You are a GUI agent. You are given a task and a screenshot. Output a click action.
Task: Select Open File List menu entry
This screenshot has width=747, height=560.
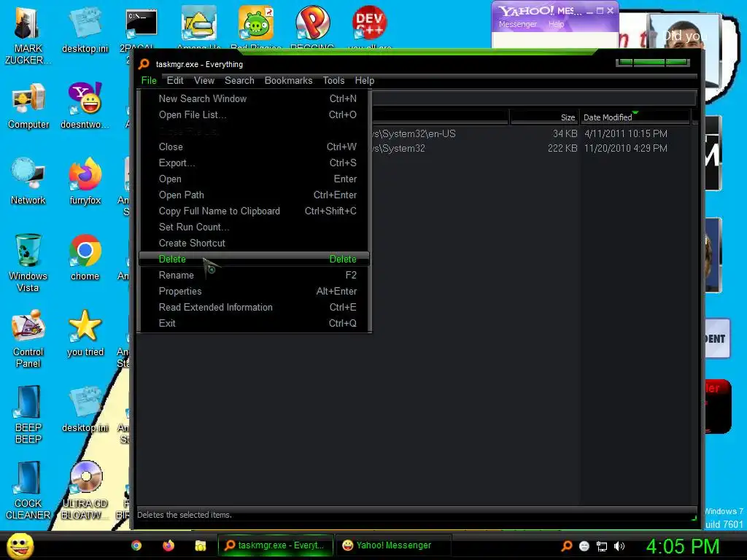pos(255,114)
